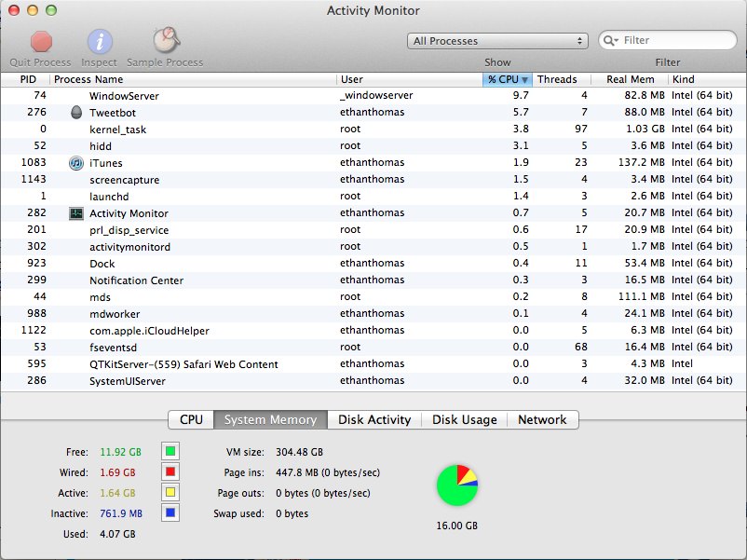Select the fseventsd process row
This screenshot has height=560, width=747.
pos(373,347)
